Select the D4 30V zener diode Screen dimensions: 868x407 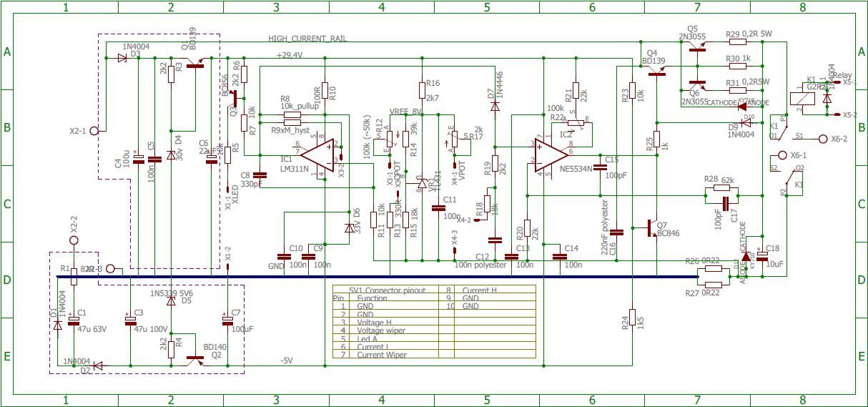click(x=170, y=155)
